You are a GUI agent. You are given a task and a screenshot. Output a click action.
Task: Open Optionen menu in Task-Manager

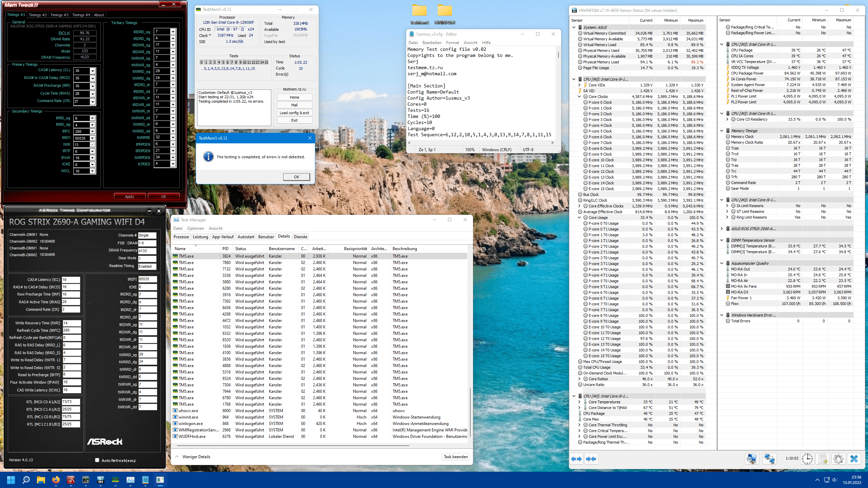click(196, 228)
